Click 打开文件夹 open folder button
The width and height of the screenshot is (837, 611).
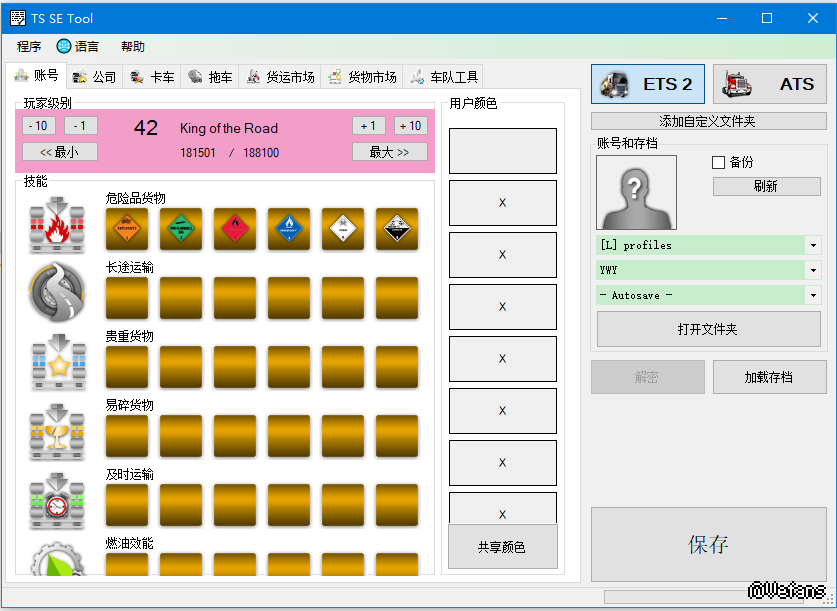tap(708, 329)
